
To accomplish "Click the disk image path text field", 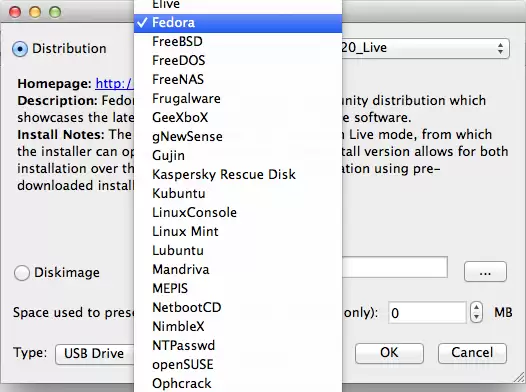I will [394, 267].
